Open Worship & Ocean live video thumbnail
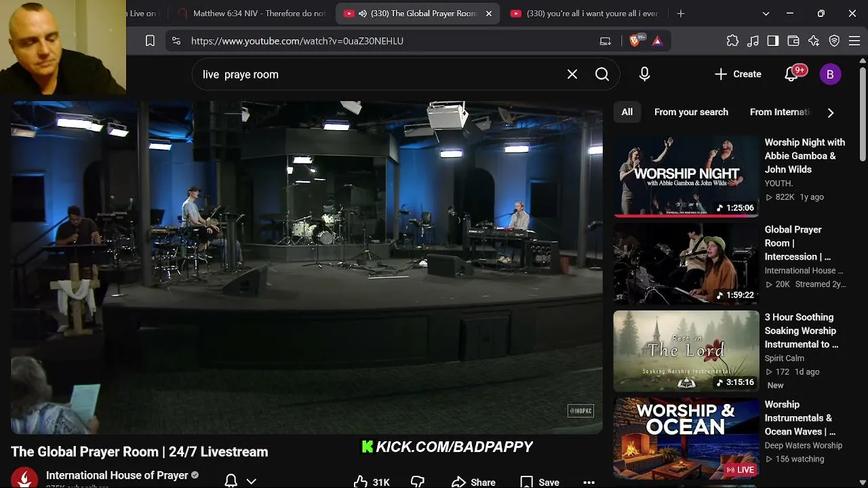Image resolution: width=868 pixels, height=488 pixels. (686, 439)
